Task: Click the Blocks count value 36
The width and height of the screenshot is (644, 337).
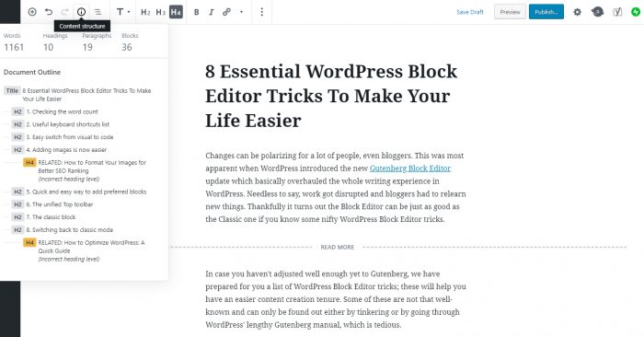Action: (127, 48)
